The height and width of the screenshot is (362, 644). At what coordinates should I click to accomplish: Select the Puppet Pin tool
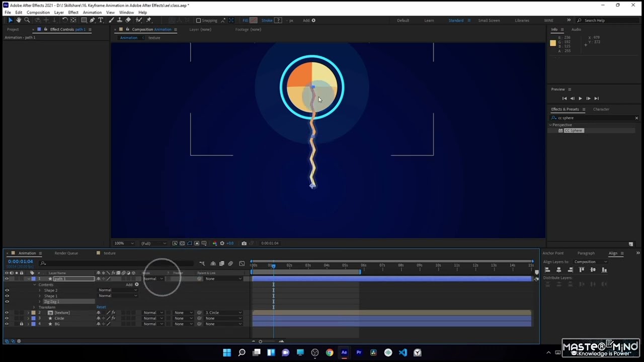click(148, 20)
